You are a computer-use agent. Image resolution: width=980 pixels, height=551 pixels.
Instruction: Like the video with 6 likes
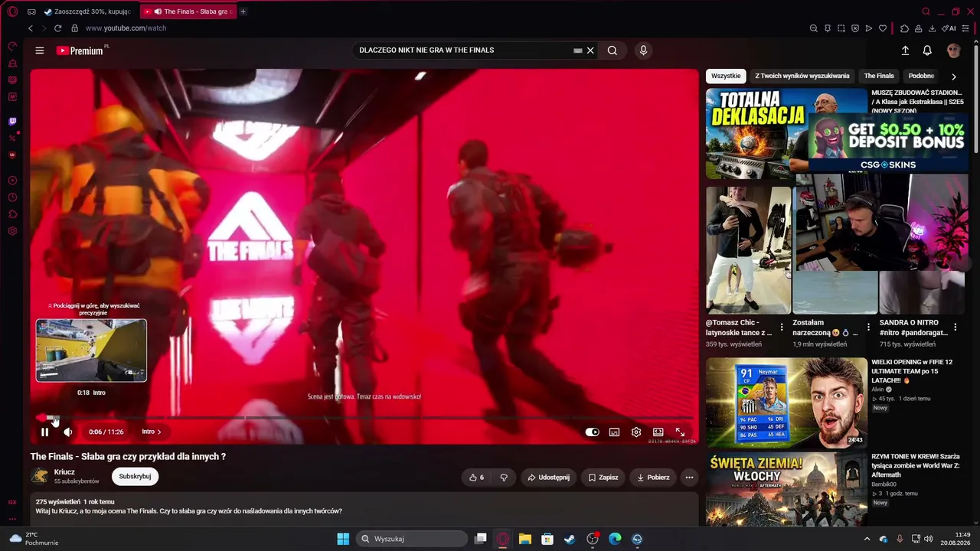tap(475, 478)
